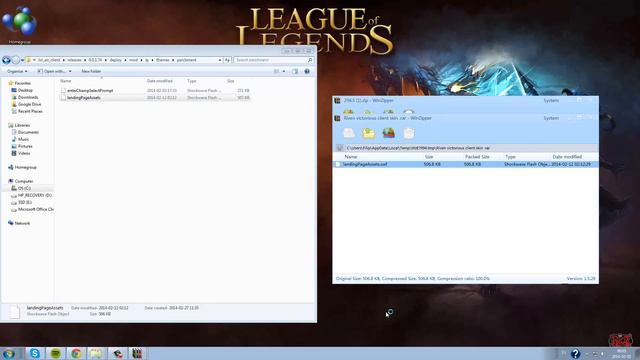
Task: Select the SSD drive in navigation pane
Action: pos(24,202)
